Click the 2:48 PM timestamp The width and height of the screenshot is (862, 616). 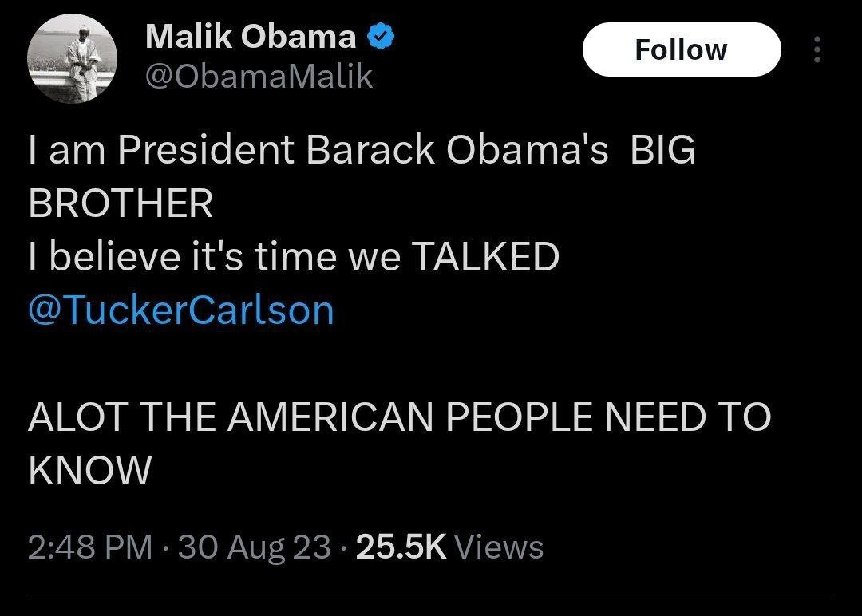[89, 547]
